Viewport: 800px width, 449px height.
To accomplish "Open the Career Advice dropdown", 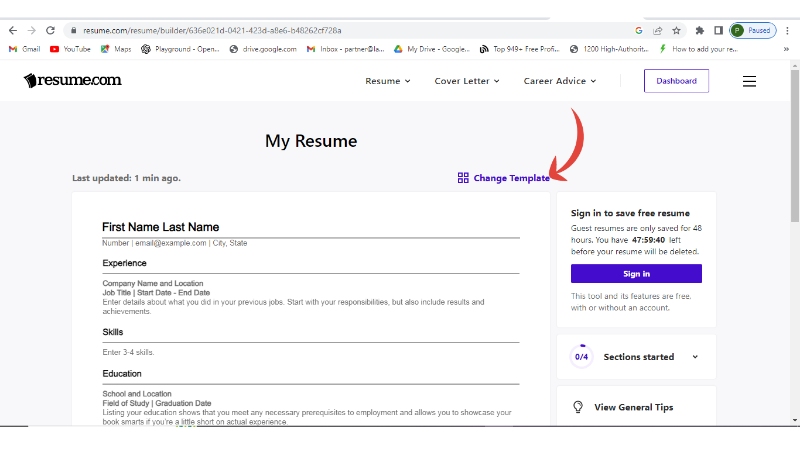I will coord(560,81).
